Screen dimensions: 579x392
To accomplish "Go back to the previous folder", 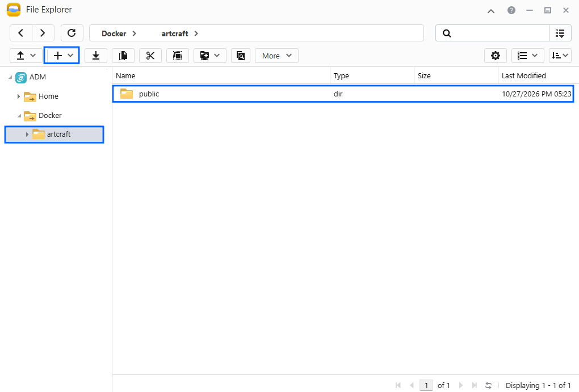I will 21,33.
